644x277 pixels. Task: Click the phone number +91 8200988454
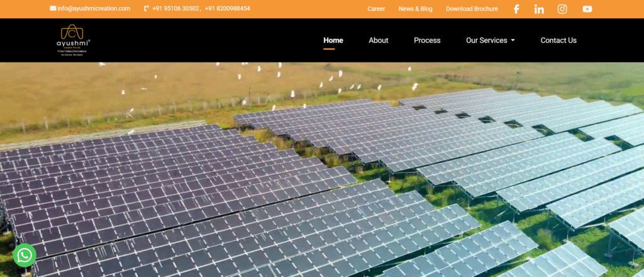coord(227,8)
